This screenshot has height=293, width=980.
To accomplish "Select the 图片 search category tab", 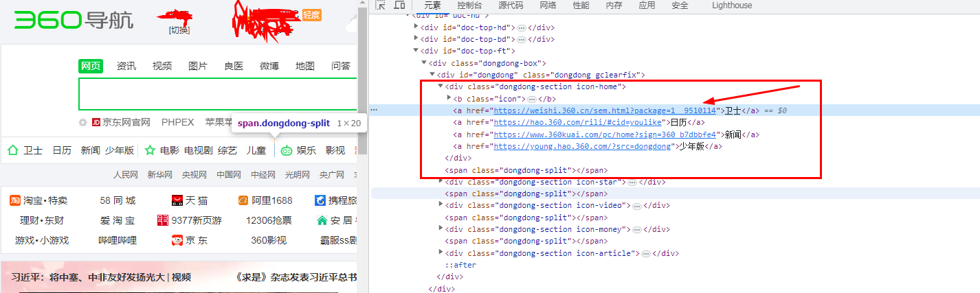I will [x=198, y=66].
